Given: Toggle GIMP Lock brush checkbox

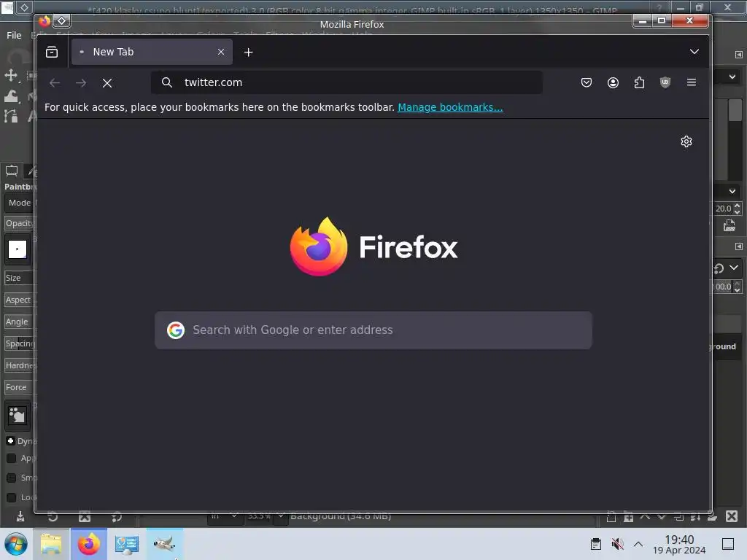Looking at the screenshot, I should click(x=12, y=497).
